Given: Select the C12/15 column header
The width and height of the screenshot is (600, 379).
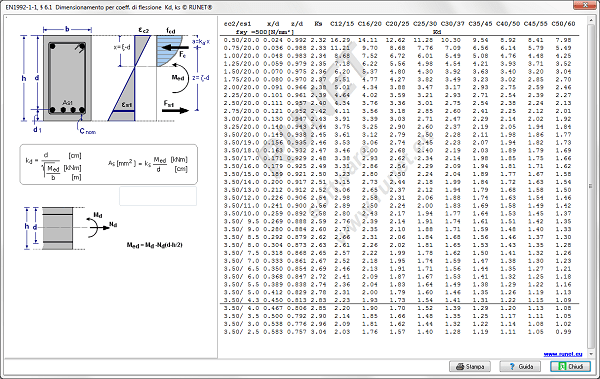Looking at the screenshot, I should [342, 24].
